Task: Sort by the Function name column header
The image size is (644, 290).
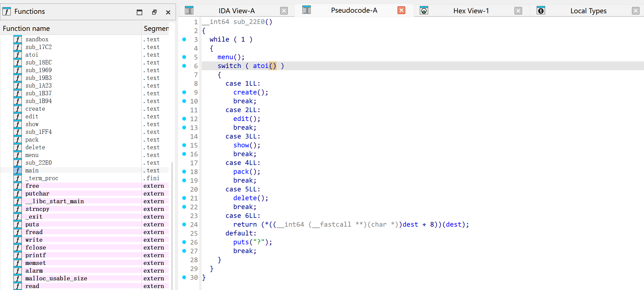Action: pos(71,28)
